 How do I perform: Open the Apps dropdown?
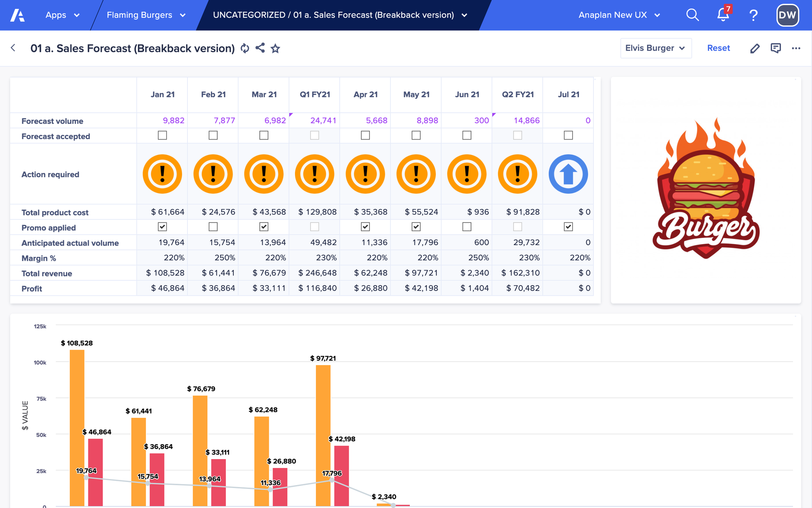click(62, 15)
